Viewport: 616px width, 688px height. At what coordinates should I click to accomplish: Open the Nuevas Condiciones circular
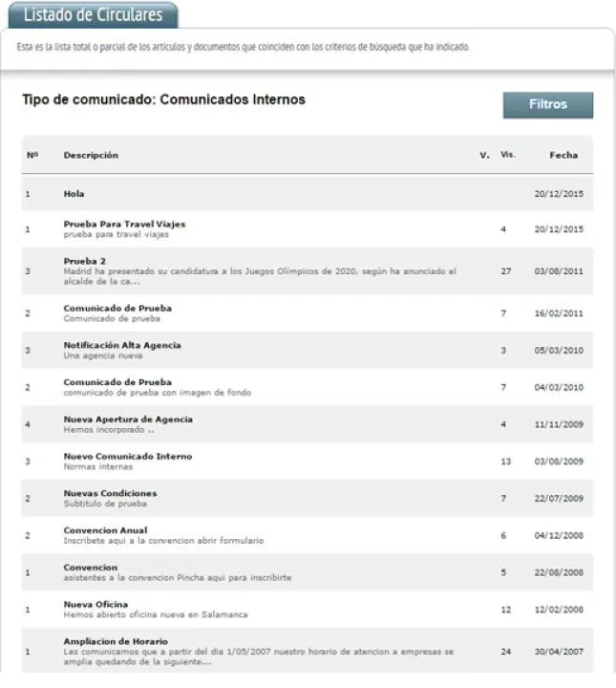pyautogui.click(x=110, y=493)
